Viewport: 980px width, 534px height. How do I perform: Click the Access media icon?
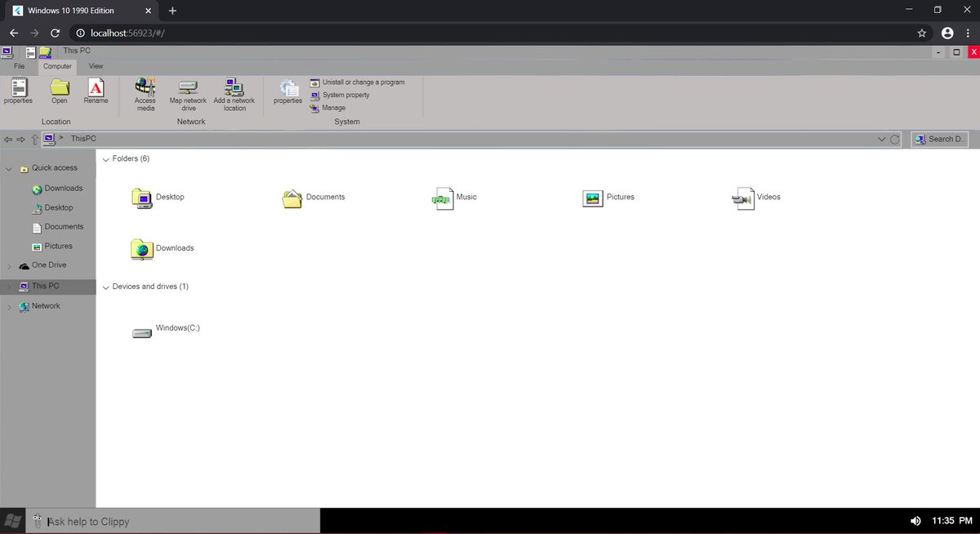pos(145,87)
